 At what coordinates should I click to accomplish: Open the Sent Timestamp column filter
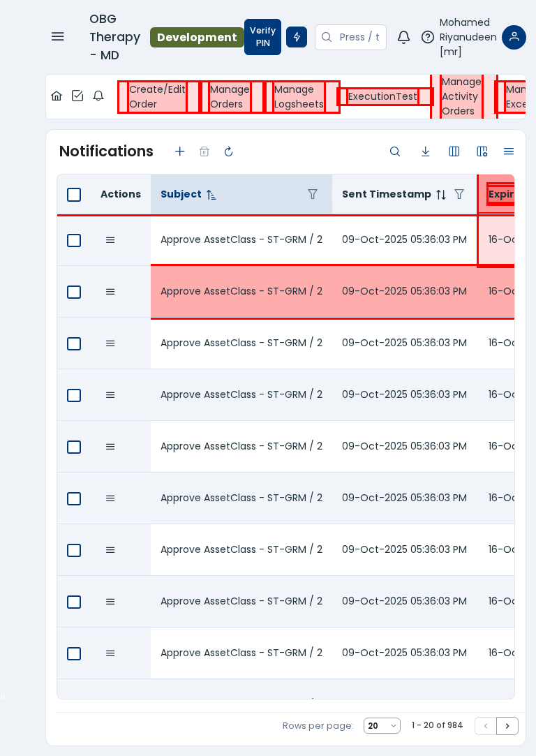click(x=459, y=195)
